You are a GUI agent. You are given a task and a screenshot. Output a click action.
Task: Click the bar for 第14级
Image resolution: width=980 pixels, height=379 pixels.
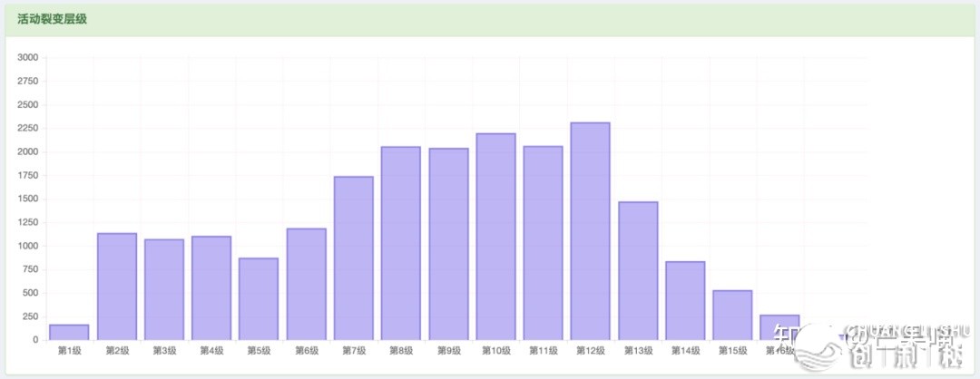tap(686, 301)
